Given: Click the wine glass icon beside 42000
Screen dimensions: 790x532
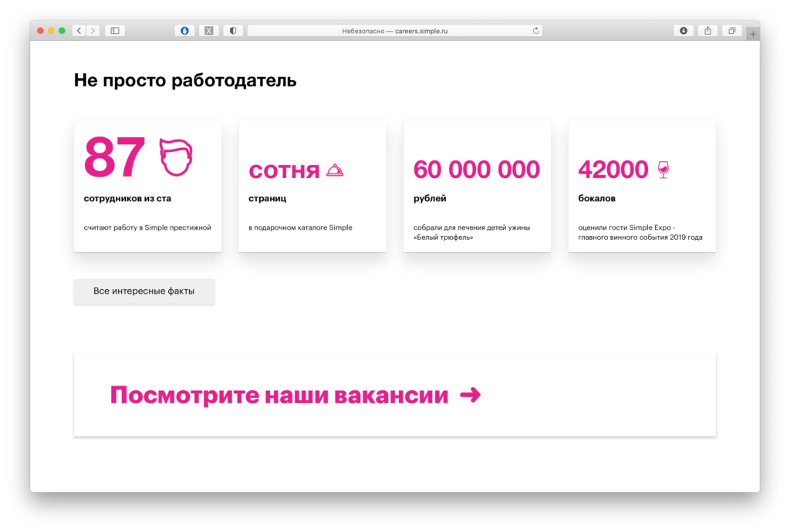Looking at the screenshot, I should pos(663,170).
